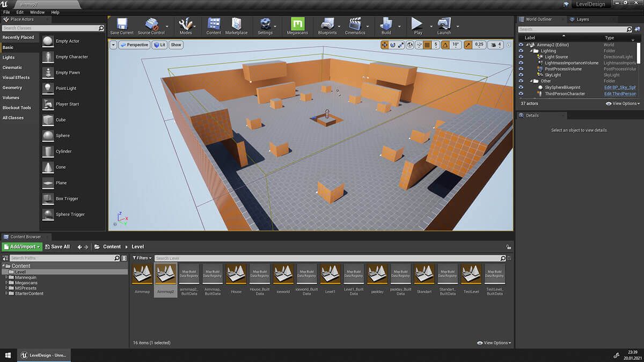Open the Marketplace from toolbar

(236, 24)
